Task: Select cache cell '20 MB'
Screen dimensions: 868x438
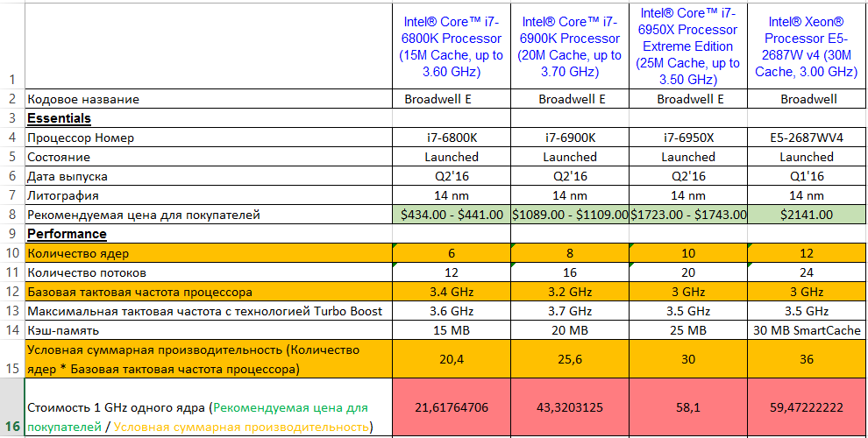Action: [x=570, y=331]
